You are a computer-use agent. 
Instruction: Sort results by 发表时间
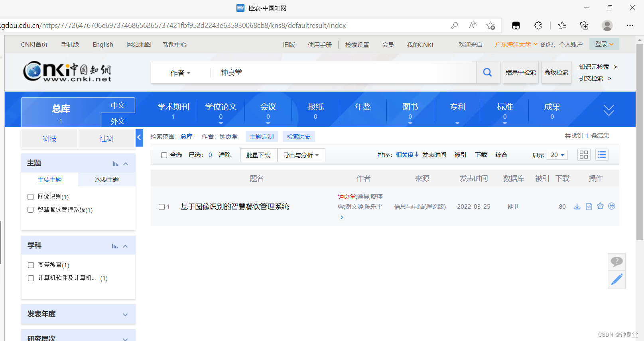434,155
